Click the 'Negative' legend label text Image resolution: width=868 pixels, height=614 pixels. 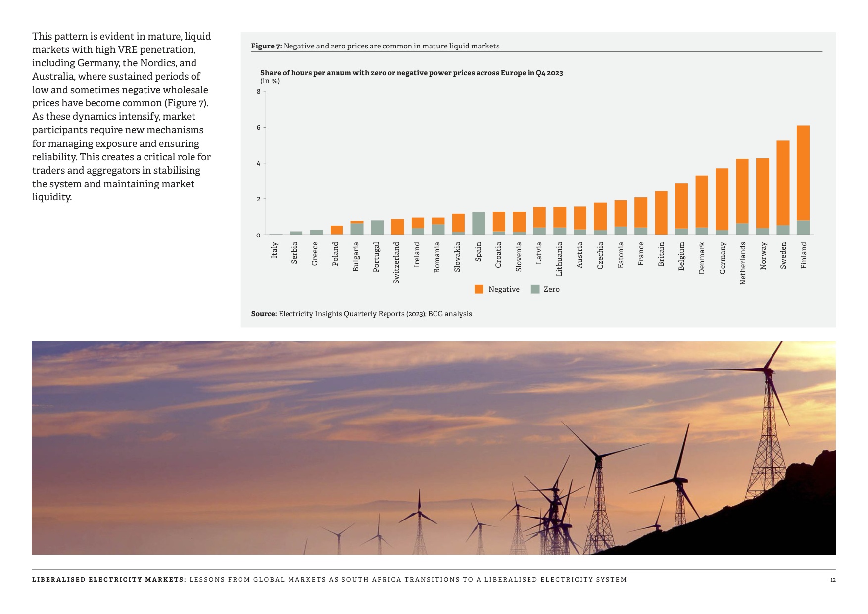coord(504,289)
